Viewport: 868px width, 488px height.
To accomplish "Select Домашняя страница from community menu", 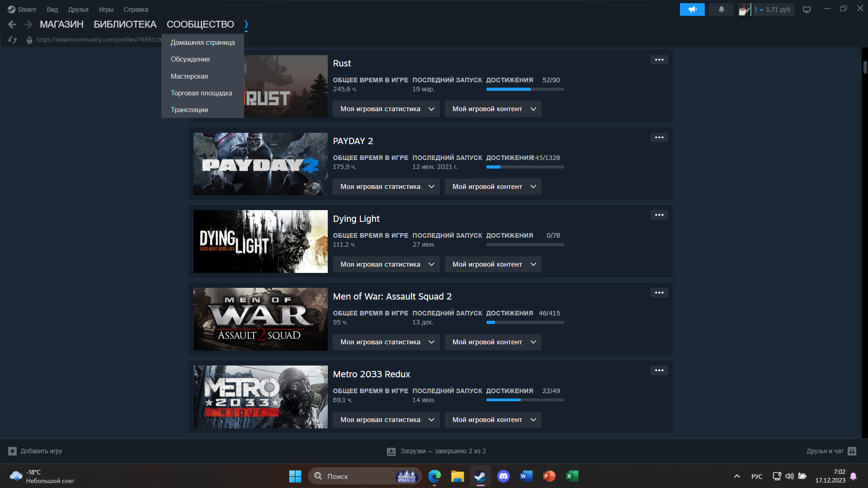I will (x=203, y=42).
